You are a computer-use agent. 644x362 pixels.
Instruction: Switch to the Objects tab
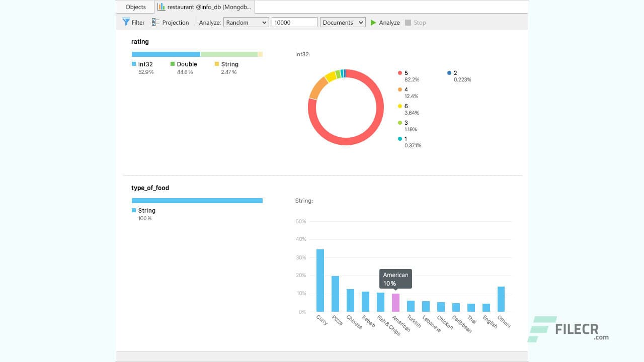134,7
